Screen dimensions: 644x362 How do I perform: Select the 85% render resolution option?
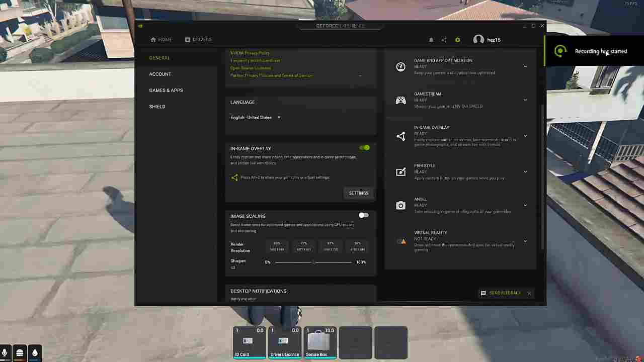277,246
